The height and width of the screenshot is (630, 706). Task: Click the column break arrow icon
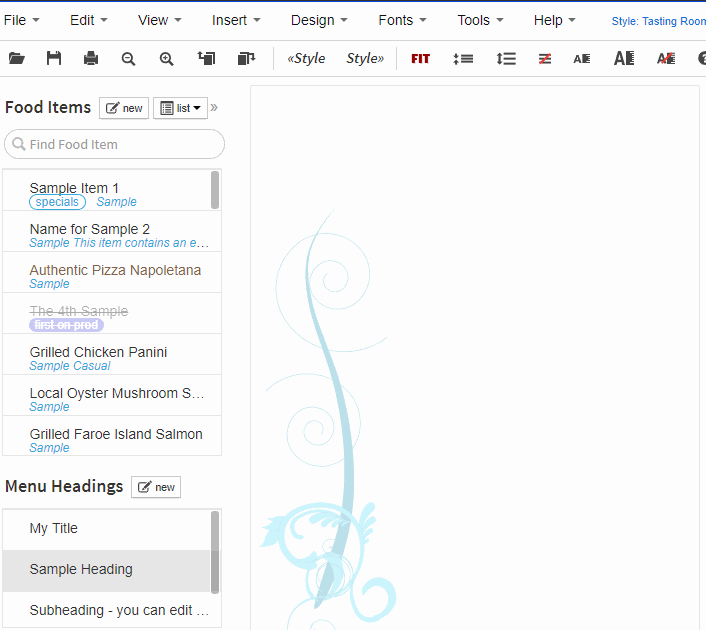coord(246,58)
